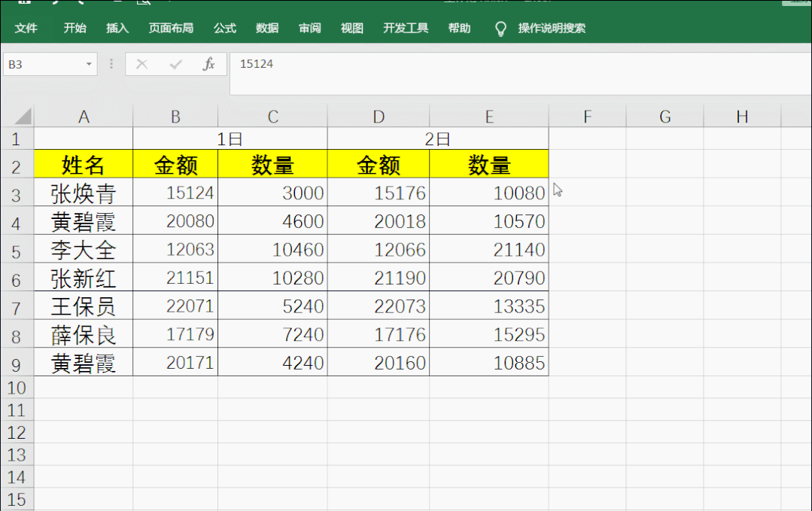
Task: Open the 视图 tab
Action: pyautogui.click(x=351, y=28)
